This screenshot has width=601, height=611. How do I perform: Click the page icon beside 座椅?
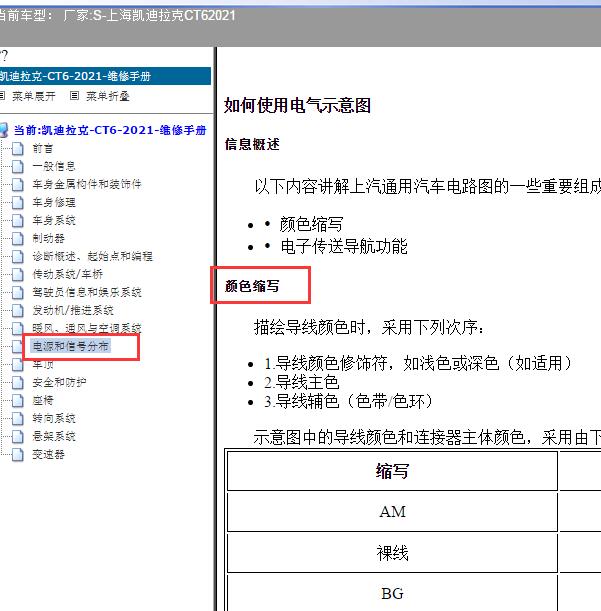click(x=18, y=400)
